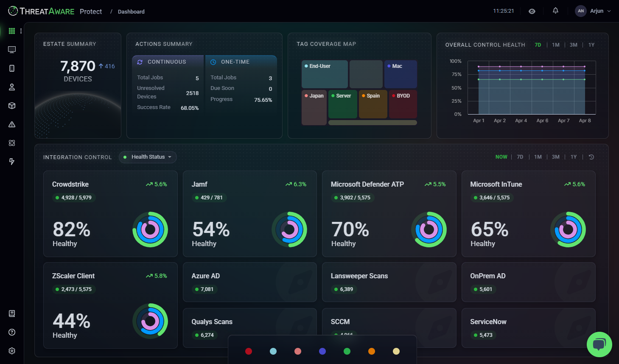Click the monitor devices icon in sidebar
The height and width of the screenshot is (364, 619).
click(12, 50)
